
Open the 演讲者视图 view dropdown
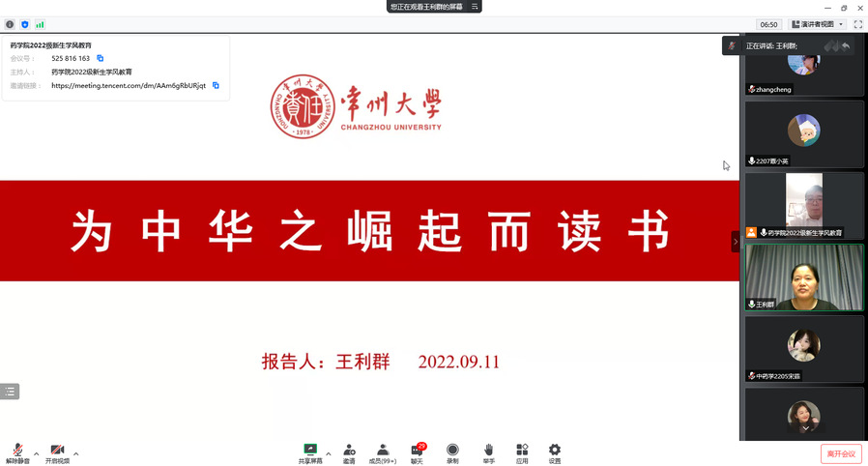(818, 24)
